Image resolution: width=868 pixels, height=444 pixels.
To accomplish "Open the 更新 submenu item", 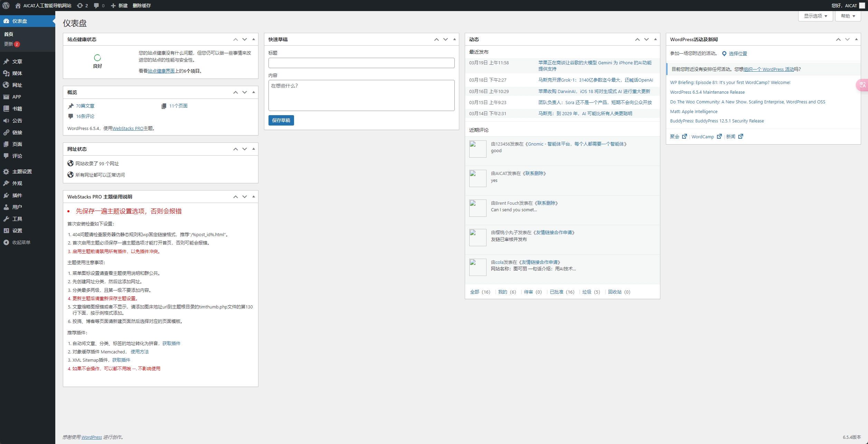I will [12, 44].
